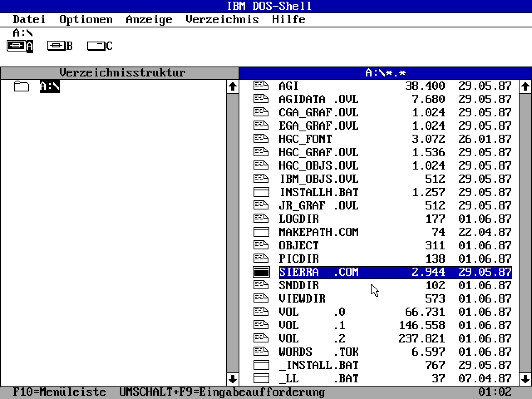Select file name MAKEPATH.COM
This screenshot has height=399, width=532.
click(318, 232)
